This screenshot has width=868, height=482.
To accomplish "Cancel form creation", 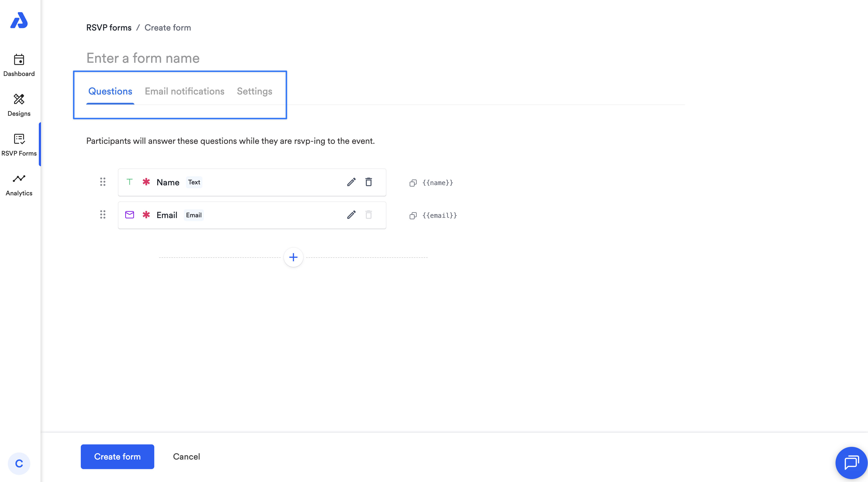I will 186,457.
